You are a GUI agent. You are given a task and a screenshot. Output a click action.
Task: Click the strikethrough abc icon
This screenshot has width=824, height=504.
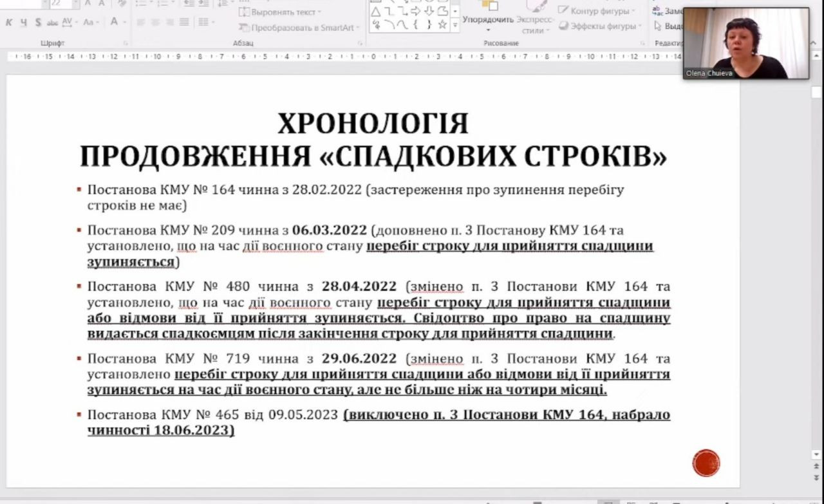52,23
